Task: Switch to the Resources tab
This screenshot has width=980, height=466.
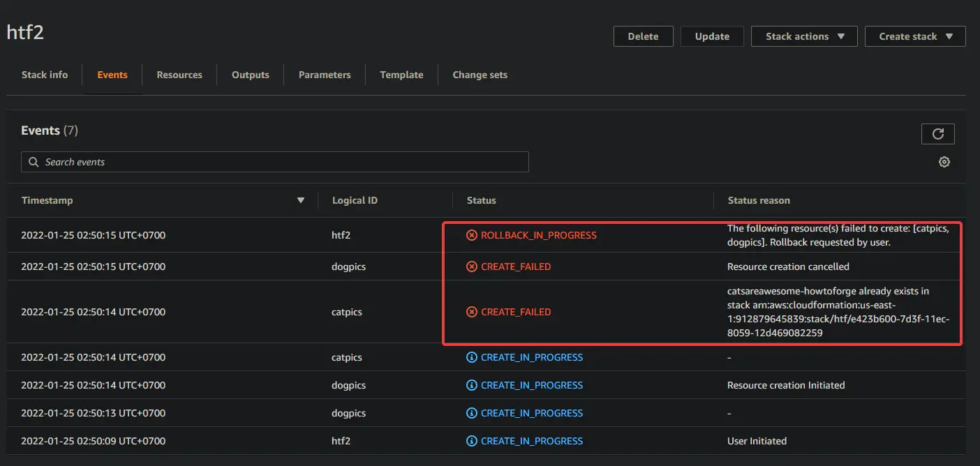Action: (x=179, y=75)
